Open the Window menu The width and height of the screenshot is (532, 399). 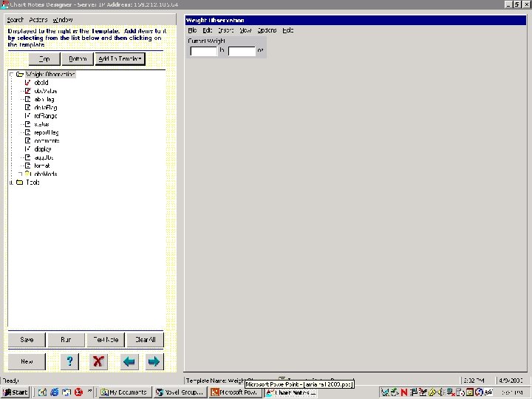click(63, 20)
